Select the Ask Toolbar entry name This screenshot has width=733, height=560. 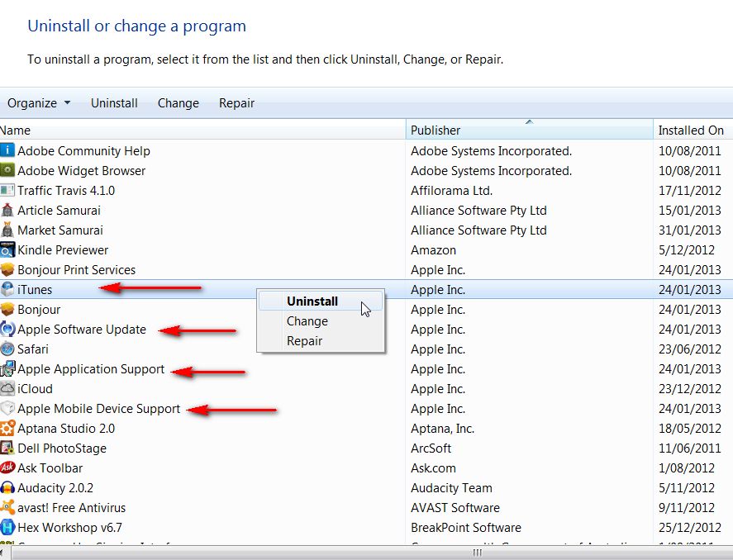click(x=50, y=468)
